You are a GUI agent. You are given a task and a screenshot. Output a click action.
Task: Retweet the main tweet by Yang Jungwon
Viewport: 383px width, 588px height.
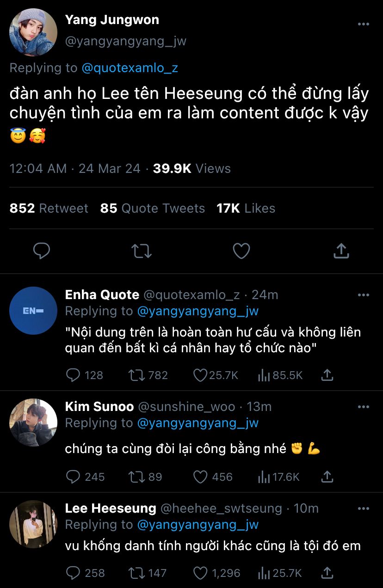(141, 251)
